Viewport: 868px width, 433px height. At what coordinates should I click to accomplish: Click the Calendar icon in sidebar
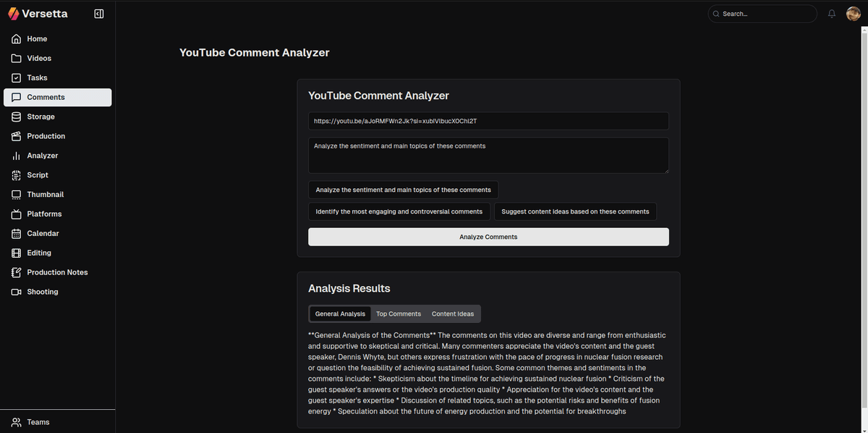click(16, 234)
